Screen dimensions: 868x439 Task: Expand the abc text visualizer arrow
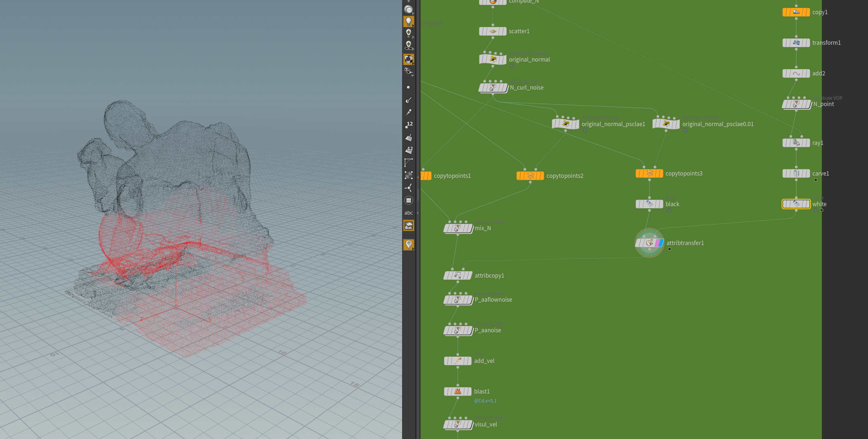click(x=418, y=213)
